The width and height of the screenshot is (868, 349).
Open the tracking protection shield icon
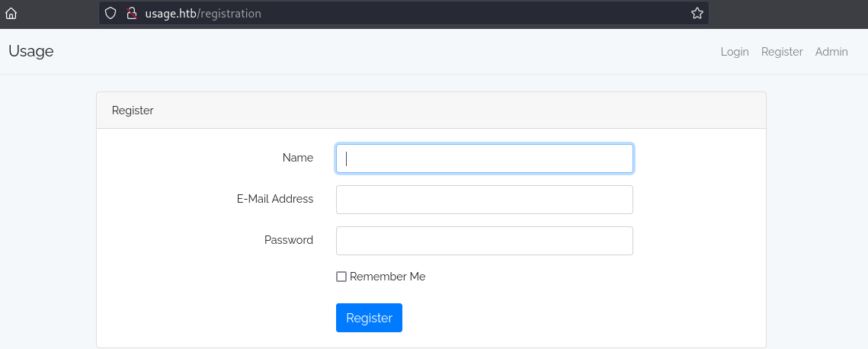(x=111, y=13)
